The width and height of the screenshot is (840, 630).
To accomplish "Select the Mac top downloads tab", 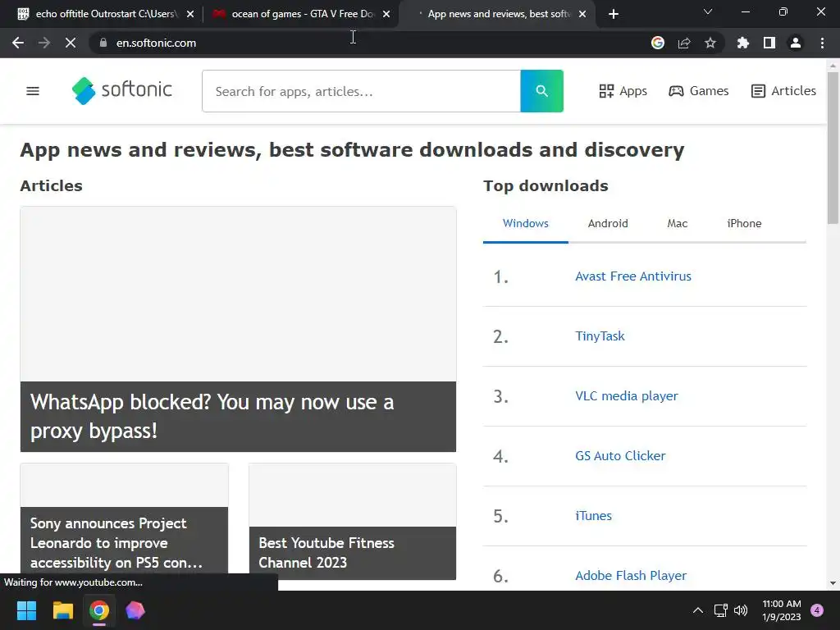I will [x=677, y=223].
